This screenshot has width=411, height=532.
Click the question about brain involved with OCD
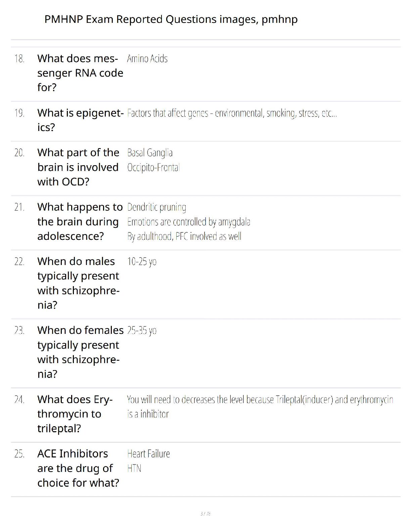point(78,167)
